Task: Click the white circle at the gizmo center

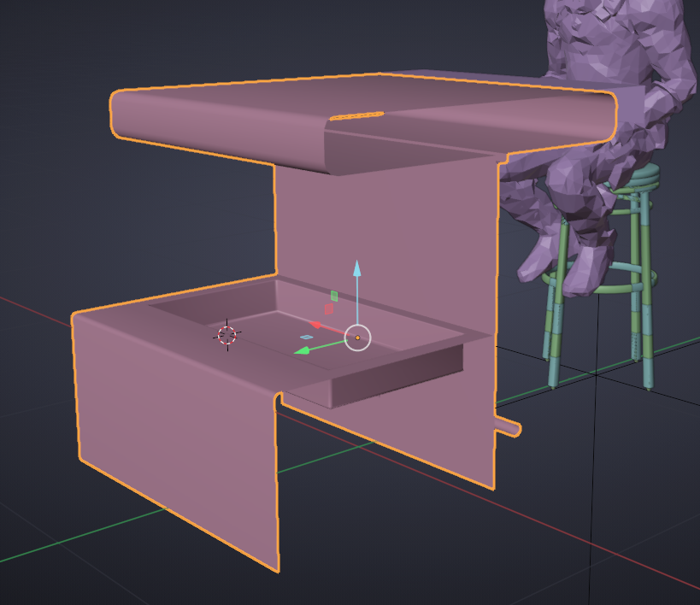Action: pyautogui.click(x=357, y=338)
